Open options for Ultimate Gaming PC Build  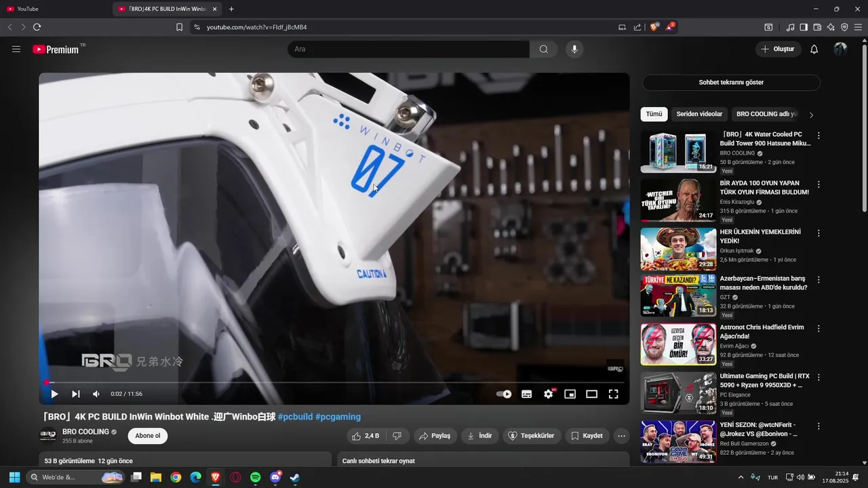tap(818, 378)
